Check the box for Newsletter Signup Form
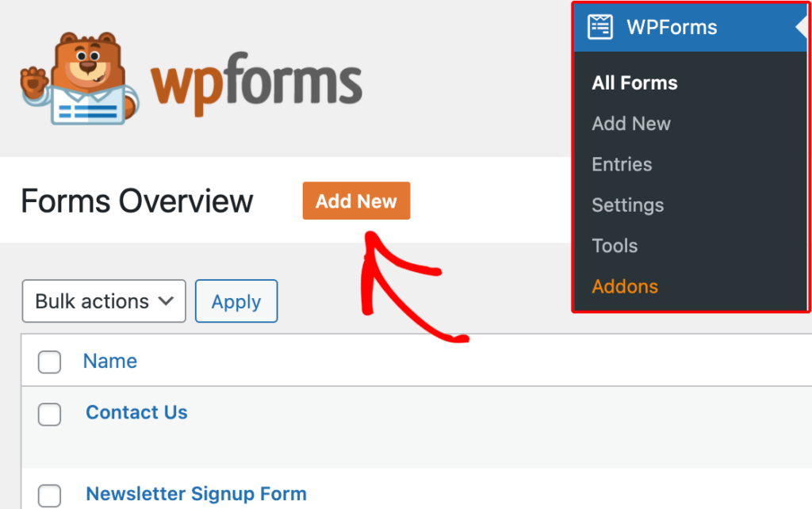Viewport: 812px width, 509px height. 49,495
